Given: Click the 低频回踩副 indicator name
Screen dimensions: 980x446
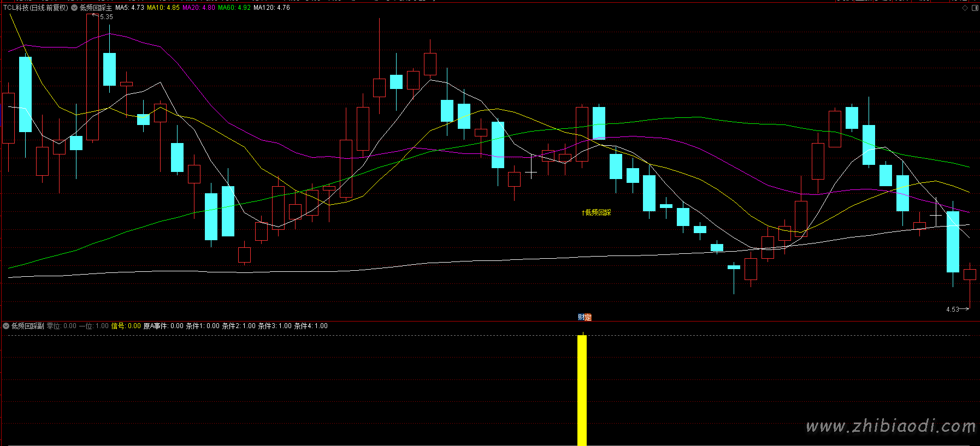Looking at the screenshot, I should 28,326.
